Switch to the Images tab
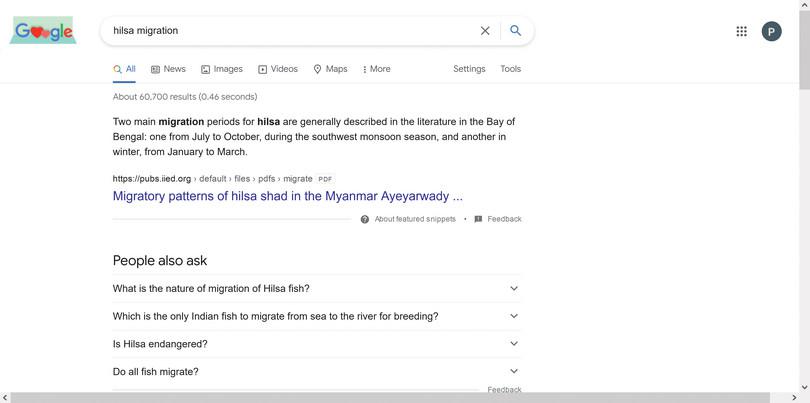This screenshot has height=403, width=810. click(222, 69)
